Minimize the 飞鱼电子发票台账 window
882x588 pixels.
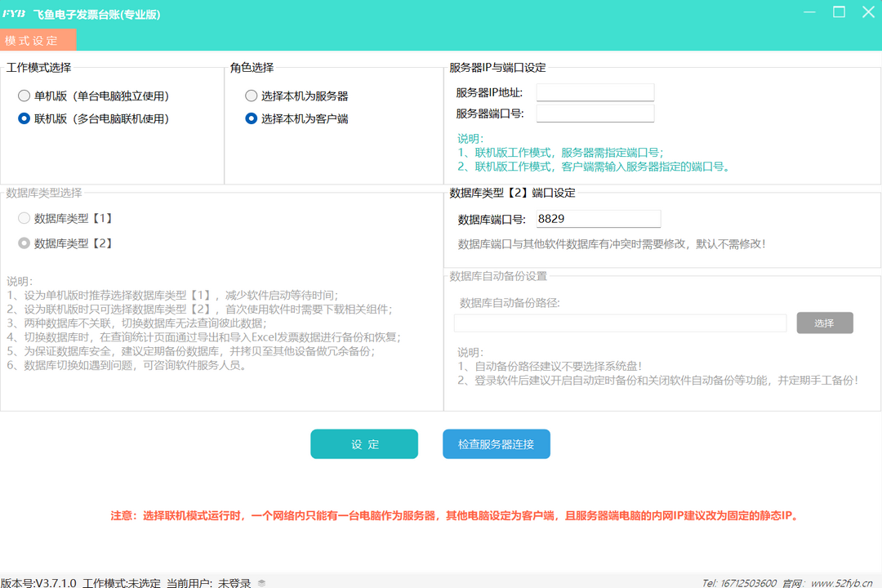[x=809, y=12]
